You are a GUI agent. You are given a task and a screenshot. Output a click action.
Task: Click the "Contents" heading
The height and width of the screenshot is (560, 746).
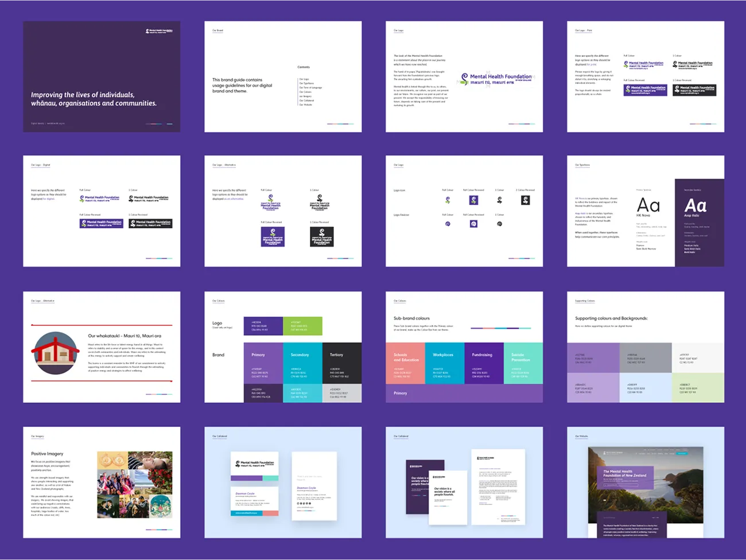(304, 67)
